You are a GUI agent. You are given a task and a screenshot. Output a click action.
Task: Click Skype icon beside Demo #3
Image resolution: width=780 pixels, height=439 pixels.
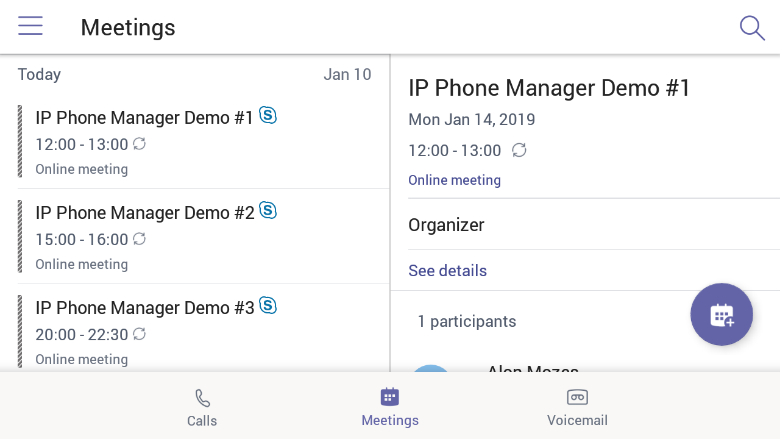point(268,306)
